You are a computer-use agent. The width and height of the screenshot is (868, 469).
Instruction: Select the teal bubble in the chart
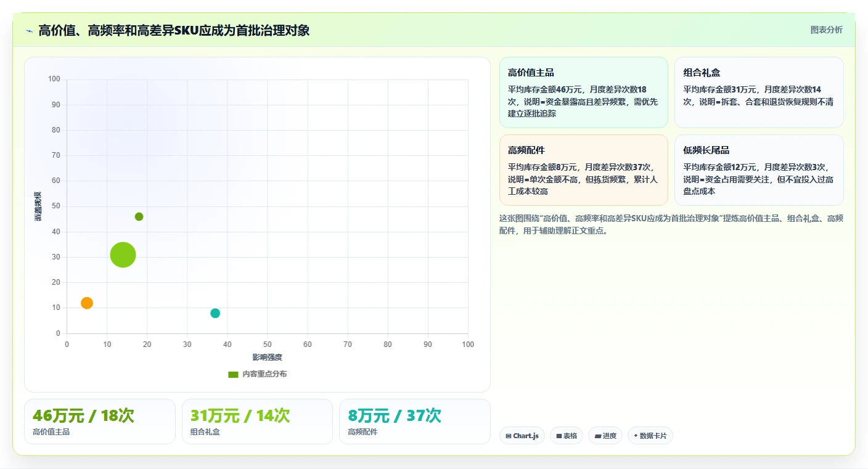(x=215, y=313)
